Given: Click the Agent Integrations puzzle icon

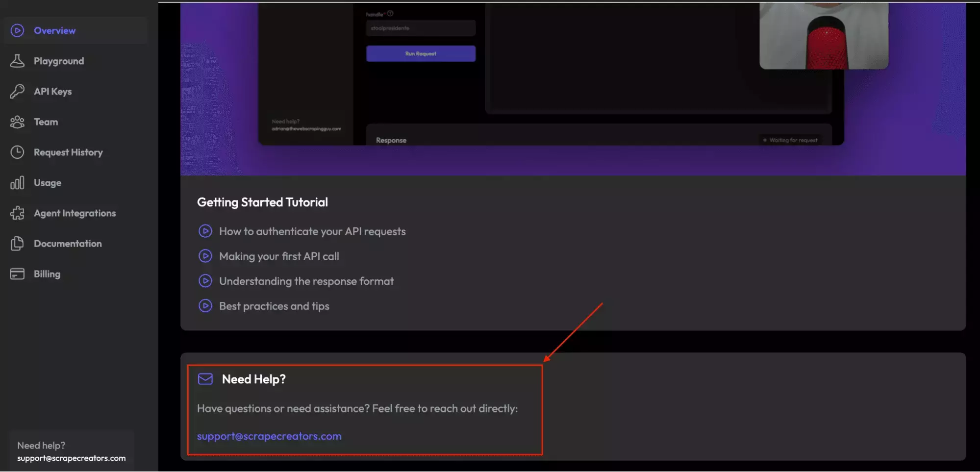Looking at the screenshot, I should coord(17,213).
